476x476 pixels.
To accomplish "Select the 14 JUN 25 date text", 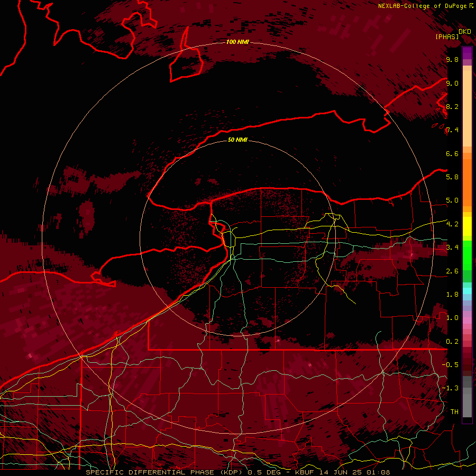I will click(x=340, y=472).
